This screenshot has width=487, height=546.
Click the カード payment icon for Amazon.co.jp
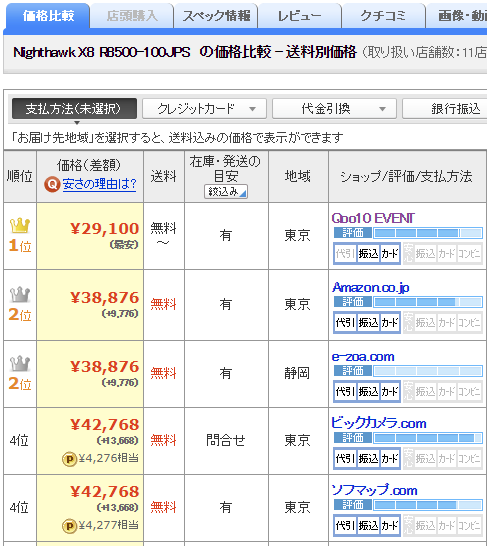(x=390, y=322)
